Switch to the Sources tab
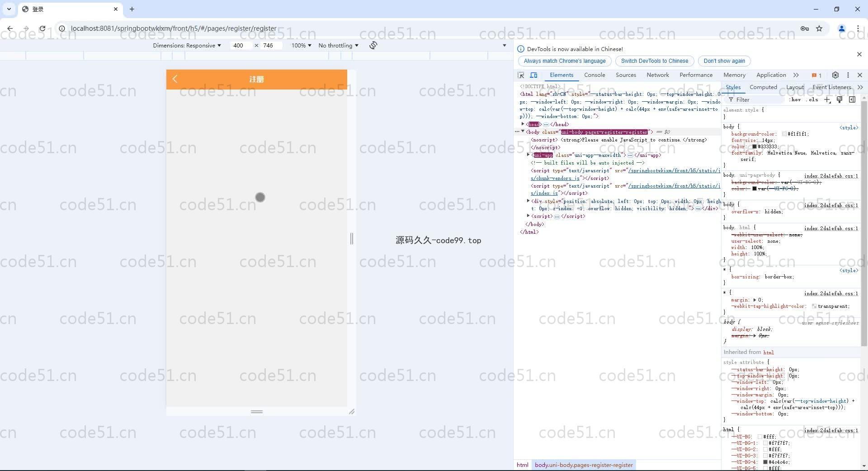Image resolution: width=868 pixels, height=471 pixels. tap(626, 75)
